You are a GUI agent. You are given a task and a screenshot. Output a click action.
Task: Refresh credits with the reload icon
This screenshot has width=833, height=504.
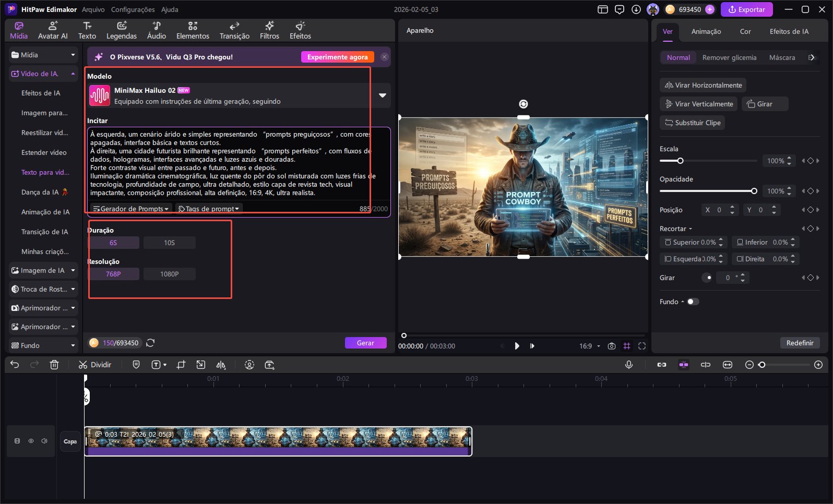click(150, 343)
